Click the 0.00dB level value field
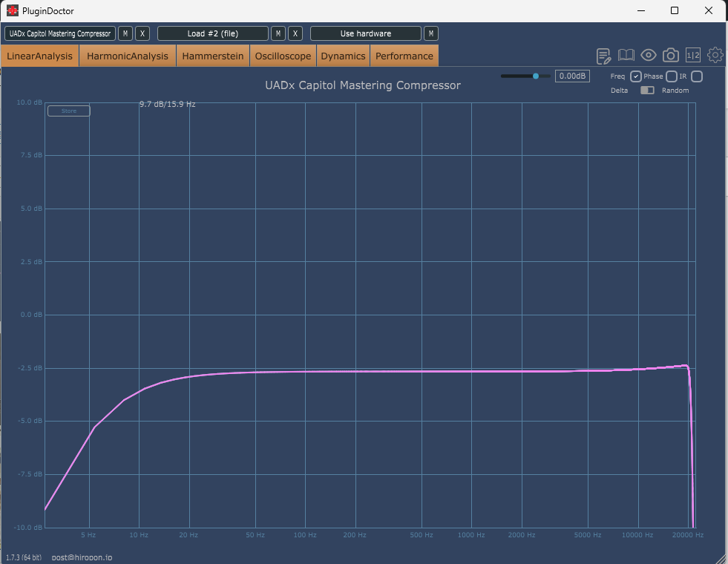The width and height of the screenshot is (728, 564). 572,76
